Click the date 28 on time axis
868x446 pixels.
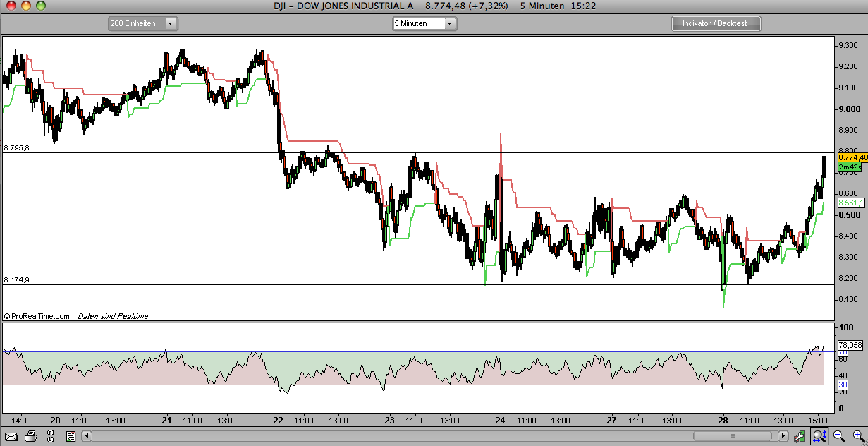(722, 420)
